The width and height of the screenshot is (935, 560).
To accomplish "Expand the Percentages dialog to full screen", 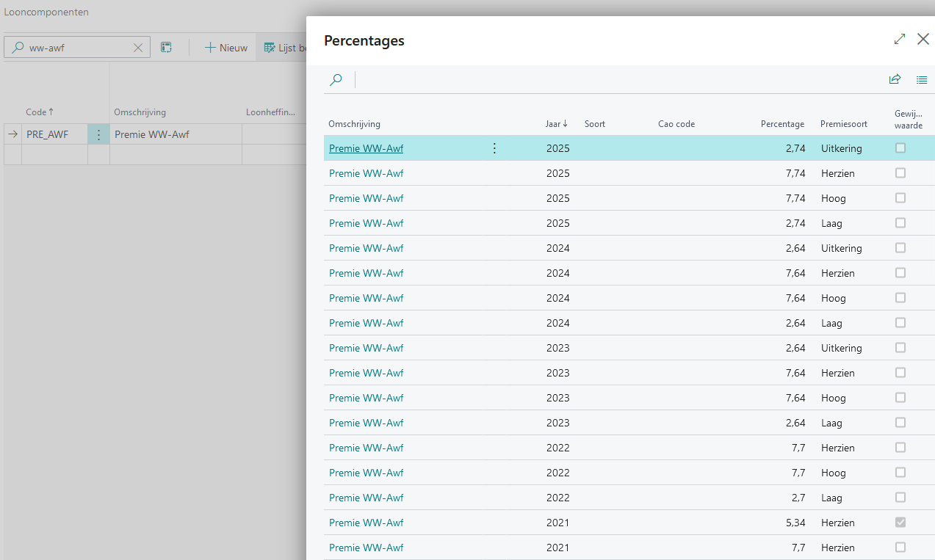I will (x=900, y=40).
